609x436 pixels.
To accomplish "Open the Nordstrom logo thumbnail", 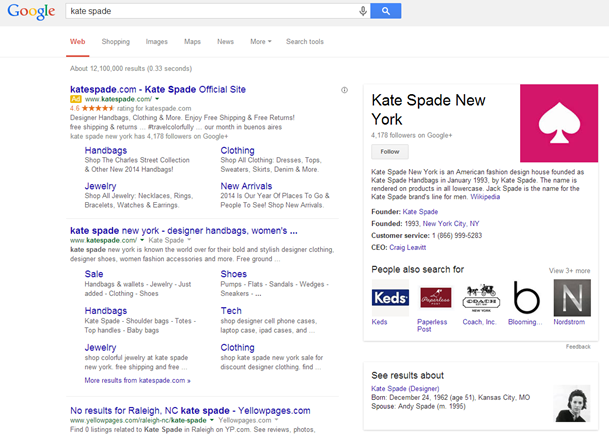I will (x=572, y=297).
